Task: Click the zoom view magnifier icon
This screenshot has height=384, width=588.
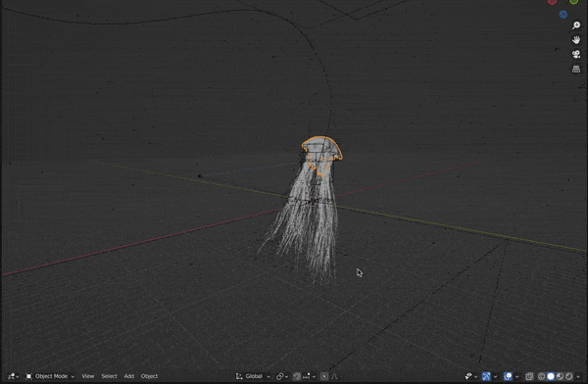Action: 576,25
